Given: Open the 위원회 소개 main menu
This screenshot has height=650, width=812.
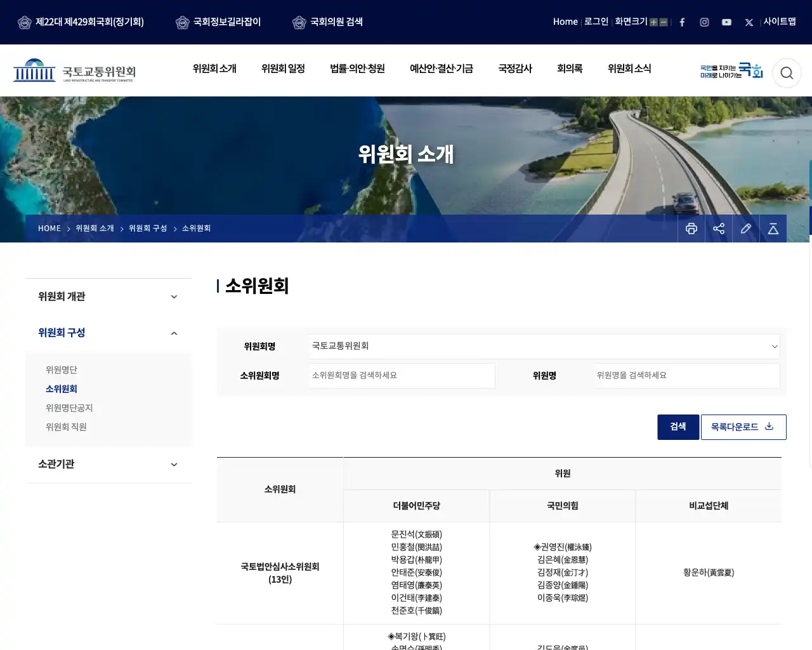Looking at the screenshot, I should 214,69.
